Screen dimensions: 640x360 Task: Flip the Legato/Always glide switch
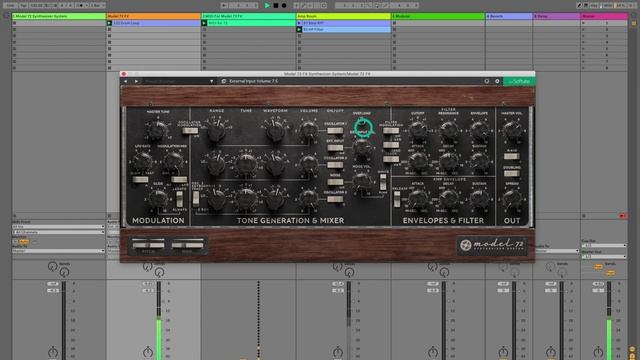pos(180,199)
